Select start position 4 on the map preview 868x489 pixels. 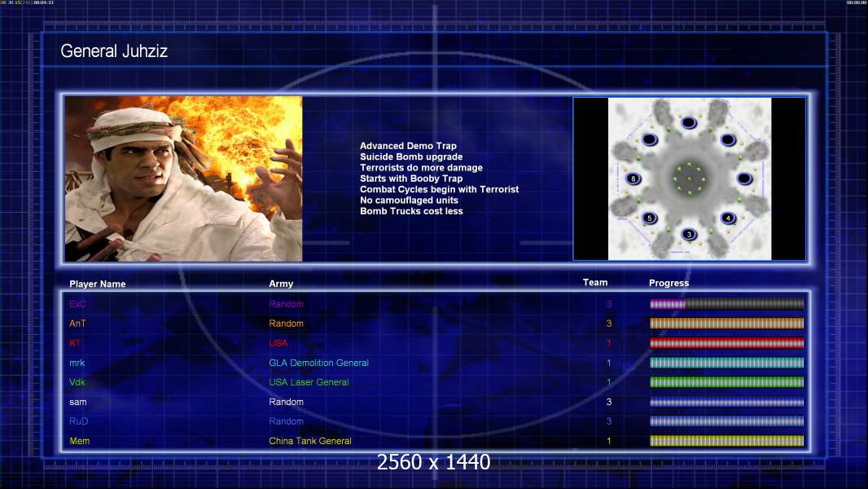(728, 218)
